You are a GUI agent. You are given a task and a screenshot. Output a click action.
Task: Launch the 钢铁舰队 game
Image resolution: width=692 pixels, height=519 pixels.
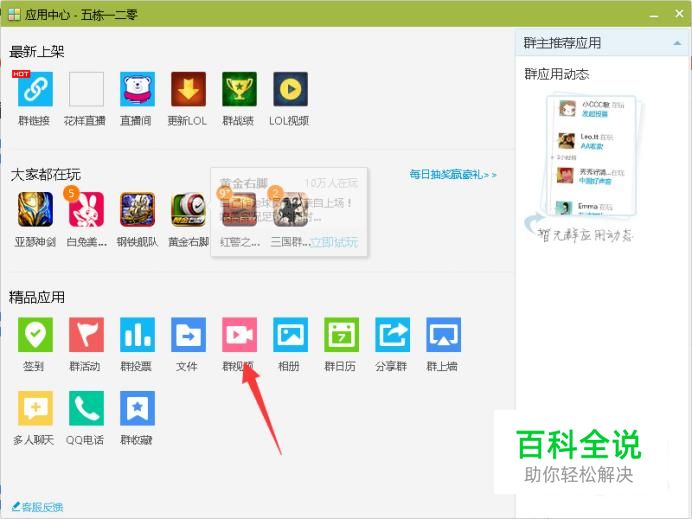[x=137, y=210]
